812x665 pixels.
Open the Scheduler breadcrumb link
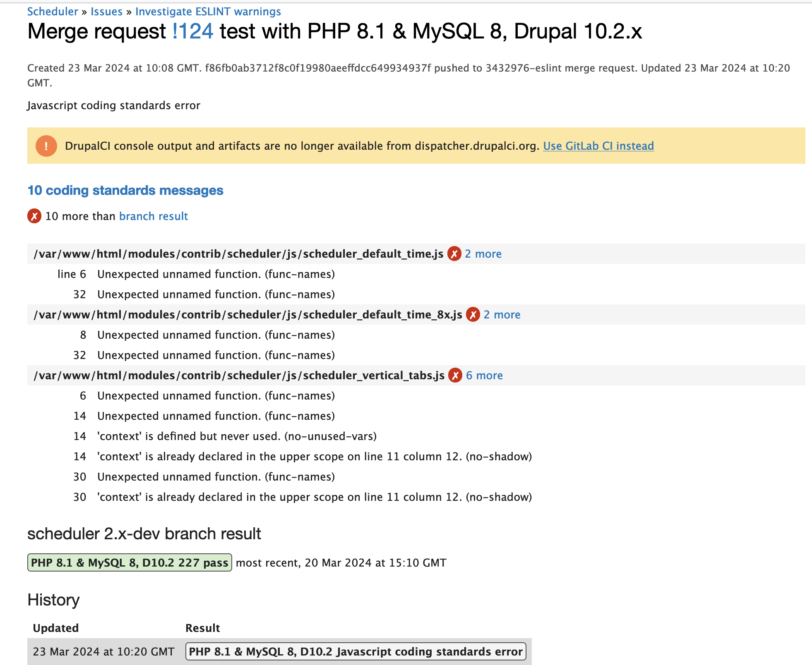point(53,12)
